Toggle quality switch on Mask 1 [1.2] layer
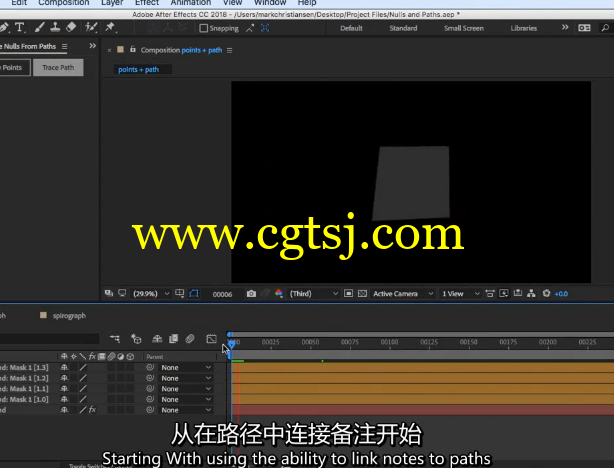Screen dimensions: 614x468 [x=83, y=378]
